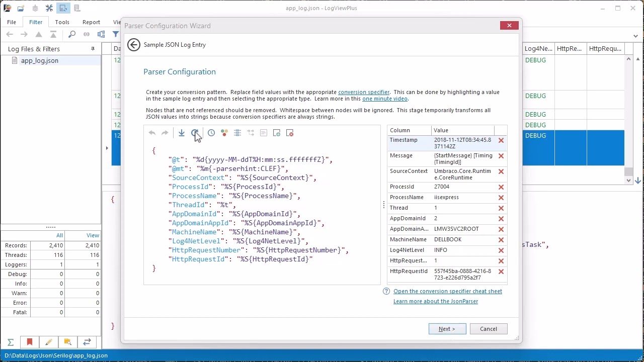Click the search magnifier icon in main toolbar
This screenshot has height=362, width=644.
pyautogui.click(x=72, y=34)
